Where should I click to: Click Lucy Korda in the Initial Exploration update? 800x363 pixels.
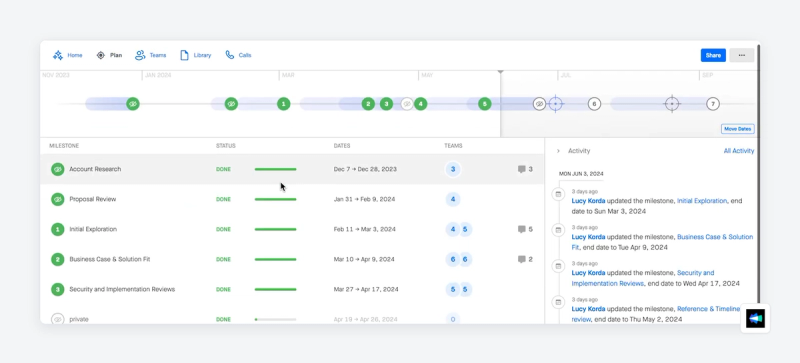pos(588,201)
